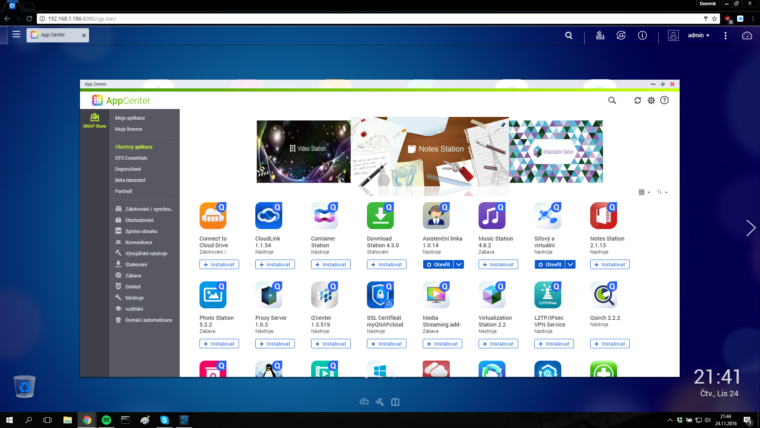Viewport: 760px width, 428px height.
Task: Open App Center help icon
Action: click(665, 100)
